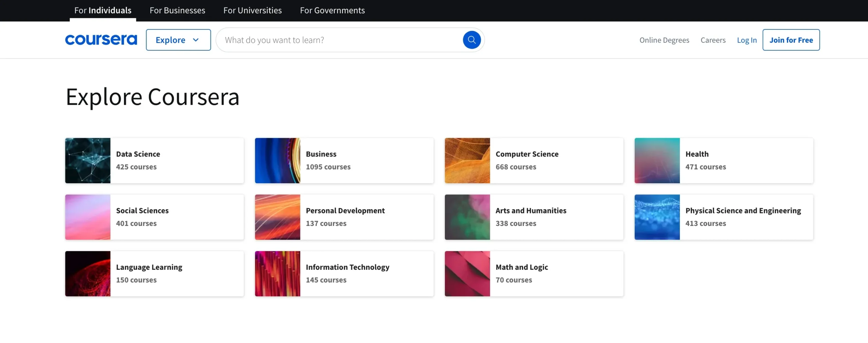Open Personal Development category title
Screen dimensions: 868x343
(x=345, y=210)
